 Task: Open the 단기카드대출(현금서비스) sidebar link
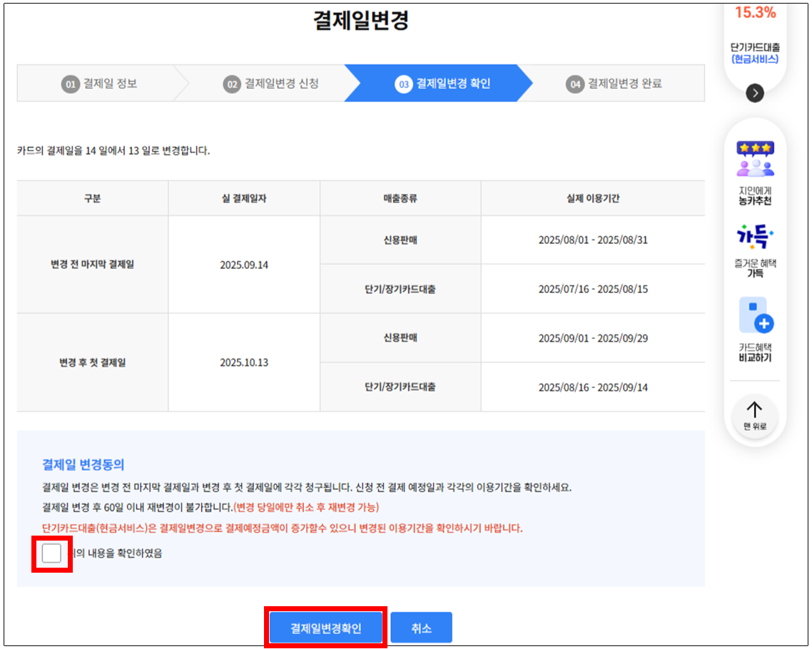point(755,53)
